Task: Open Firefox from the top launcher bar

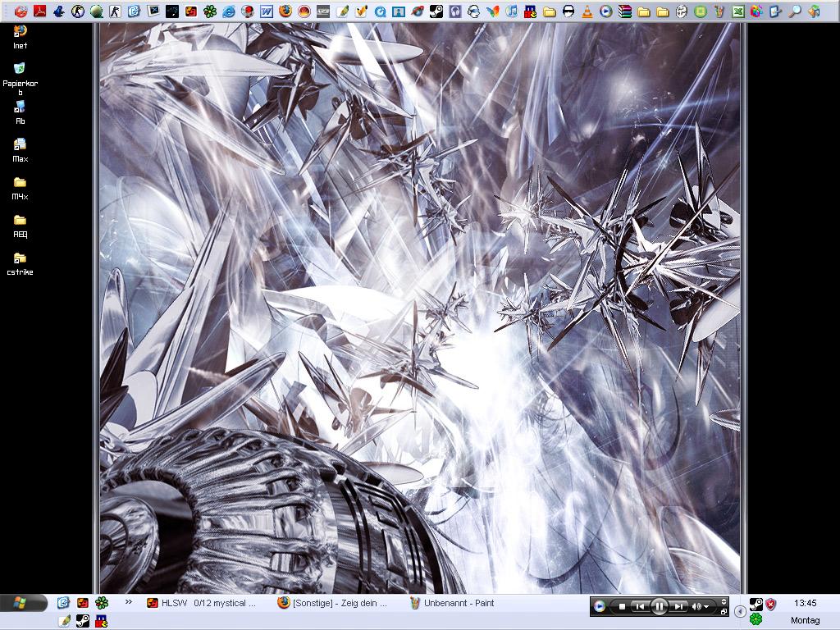Action: click(285, 11)
